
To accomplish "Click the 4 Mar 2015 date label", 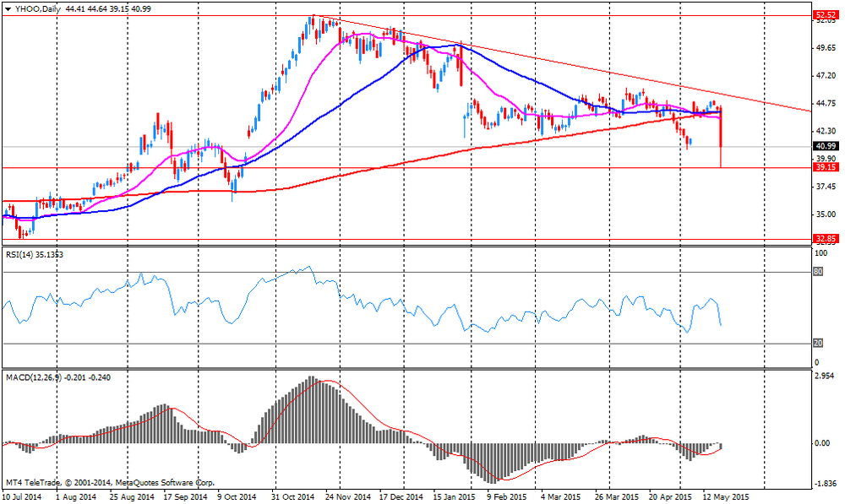I will pos(560,496).
